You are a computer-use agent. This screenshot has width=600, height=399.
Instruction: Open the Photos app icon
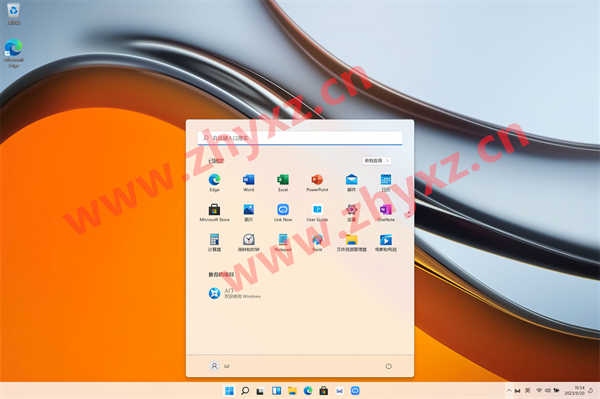pos(249,213)
